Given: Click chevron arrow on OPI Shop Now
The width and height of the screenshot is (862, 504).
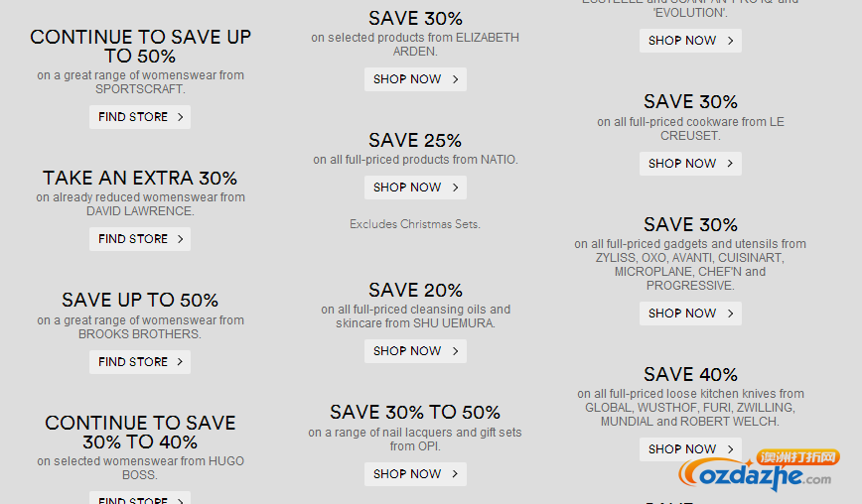Looking at the screenshot, I should 455,474.
